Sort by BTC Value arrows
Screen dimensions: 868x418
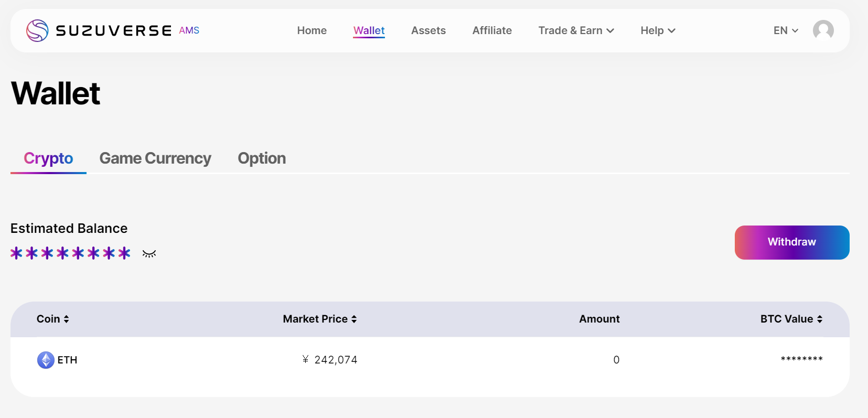(x=819, y=319)
